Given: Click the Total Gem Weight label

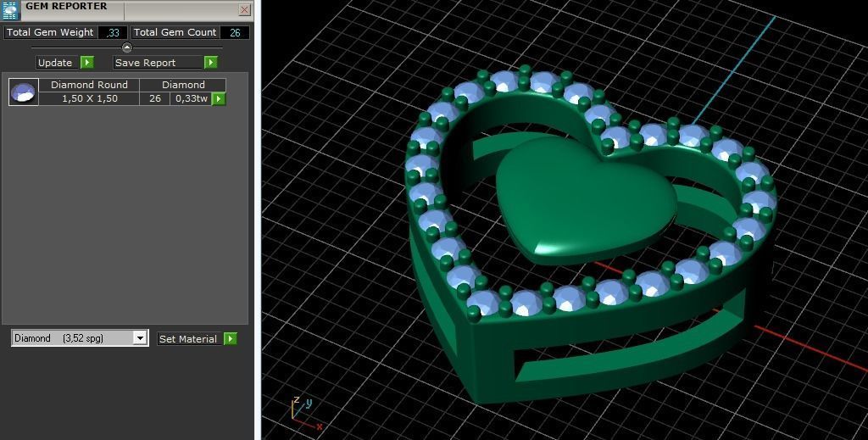Looking at the screenshot, I should pos(50,33).
